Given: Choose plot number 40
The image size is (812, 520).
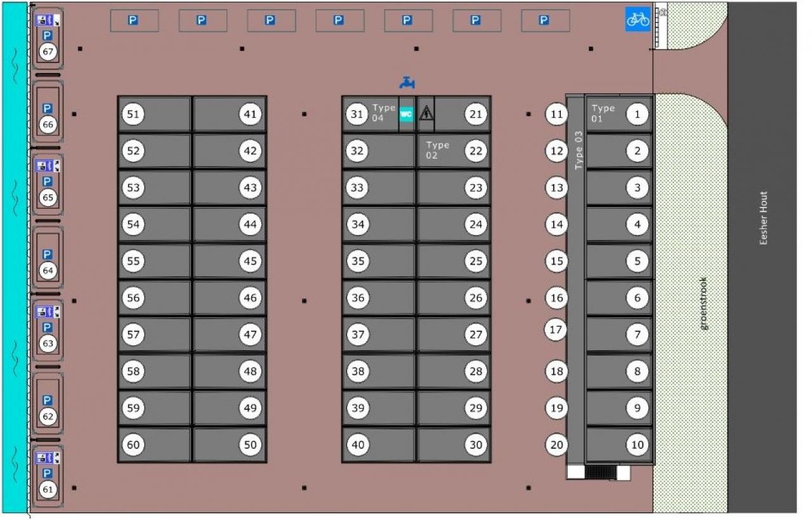Looking at the screenshot, I should tap(358, 445).
